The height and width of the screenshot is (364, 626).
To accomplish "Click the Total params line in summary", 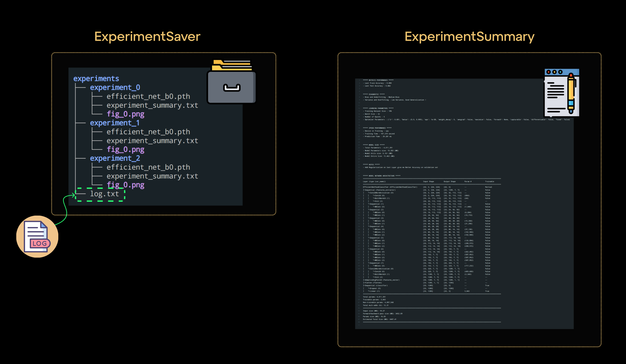I will (x=374, y=297).
